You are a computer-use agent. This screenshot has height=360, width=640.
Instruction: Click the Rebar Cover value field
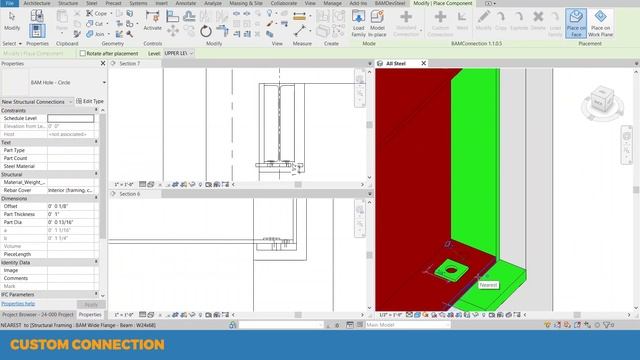(71, 190)
